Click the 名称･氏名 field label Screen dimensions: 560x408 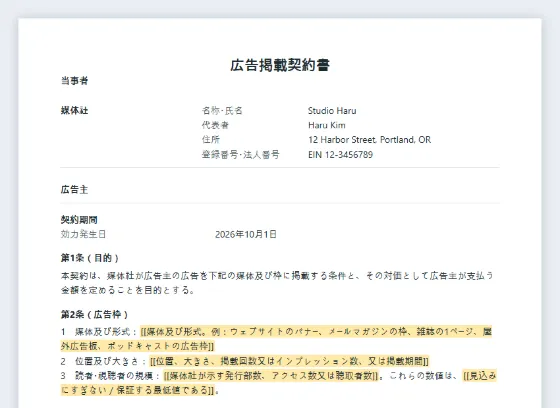tap(222, 111)
